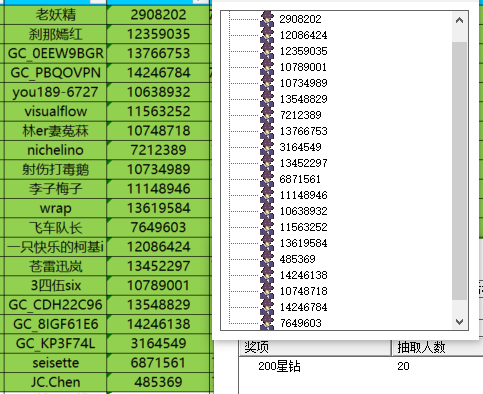Image resolution: width=483 pixels, height=394 pixels.
Task: Click the avatar icon for 11563252 in the list
Action: click(x=267, y=227)
